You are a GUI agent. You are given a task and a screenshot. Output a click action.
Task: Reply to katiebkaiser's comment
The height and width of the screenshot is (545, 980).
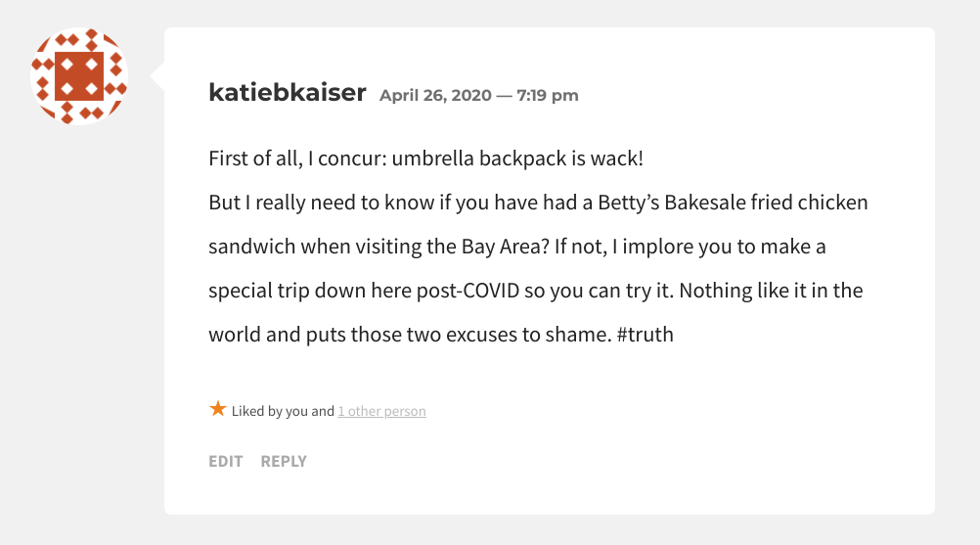(284, 461)
